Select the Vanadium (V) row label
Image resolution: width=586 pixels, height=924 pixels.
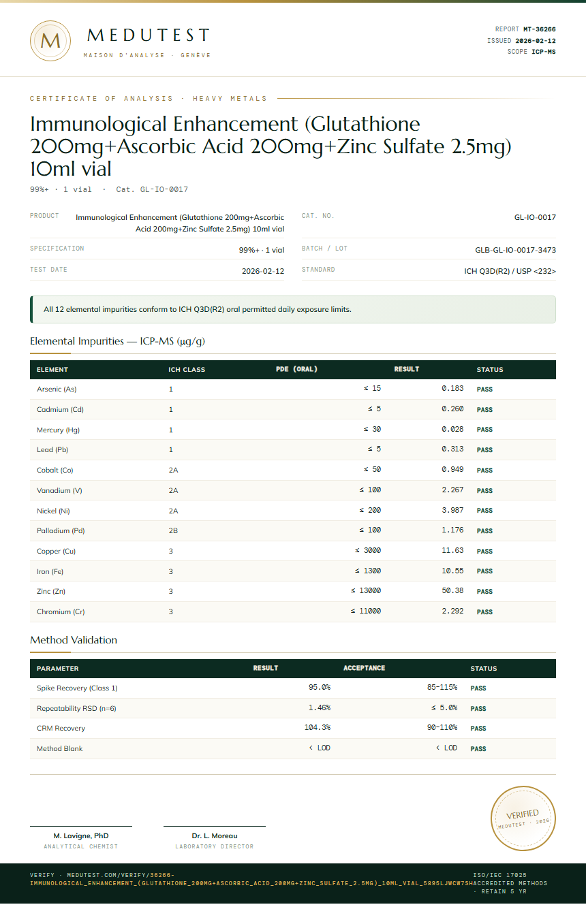tap(59, 490)
